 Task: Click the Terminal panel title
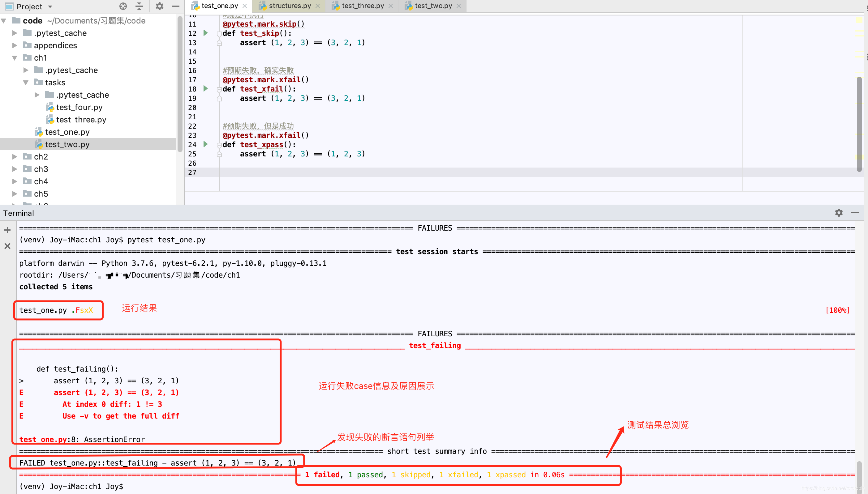click(x=19, y=213)
